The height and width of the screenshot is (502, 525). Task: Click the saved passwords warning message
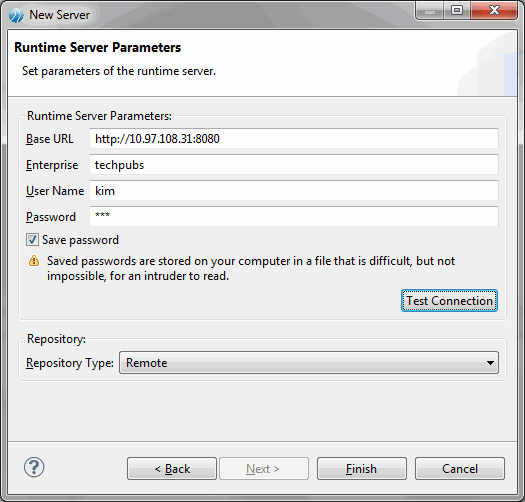click(251, 268)
